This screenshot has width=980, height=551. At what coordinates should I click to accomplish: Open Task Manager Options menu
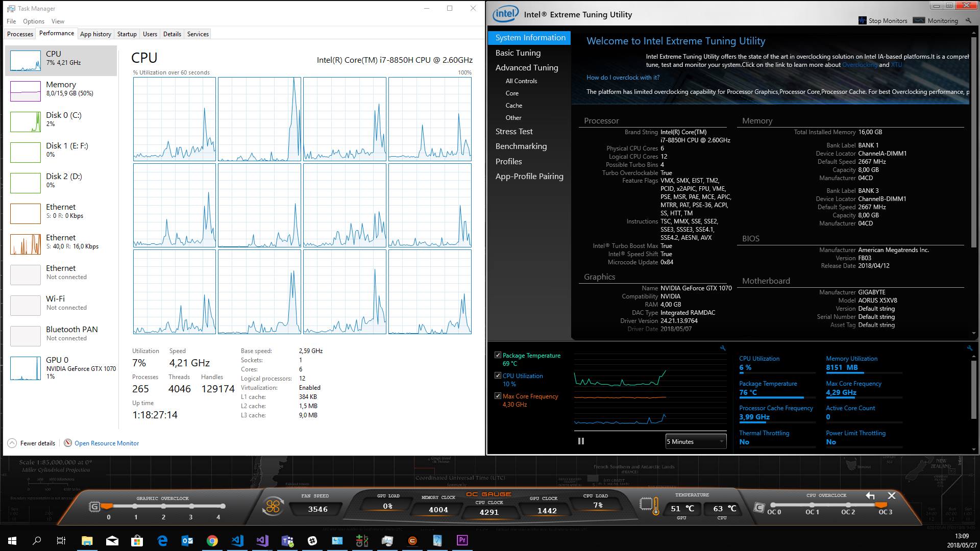pyautogui.click(x=34, y=21)
